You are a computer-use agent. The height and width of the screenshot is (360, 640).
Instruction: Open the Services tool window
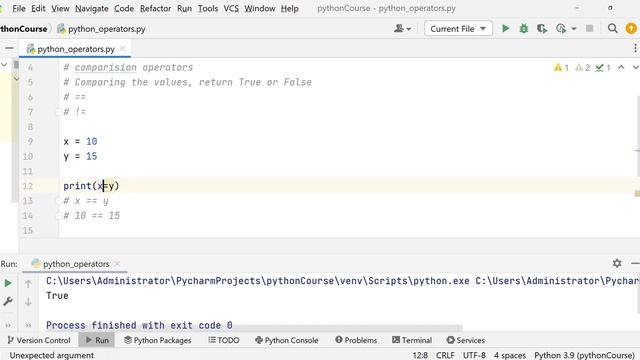[x=465, y=340]
